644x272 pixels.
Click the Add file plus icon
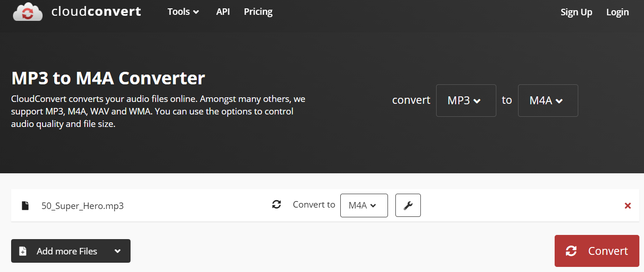pyautogui.click(x=23, y=251)
